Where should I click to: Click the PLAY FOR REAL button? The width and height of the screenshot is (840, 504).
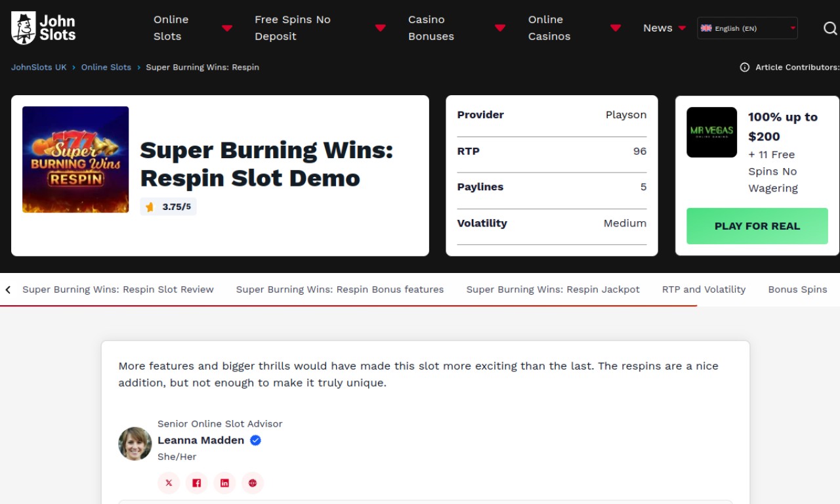coord(757,226)
